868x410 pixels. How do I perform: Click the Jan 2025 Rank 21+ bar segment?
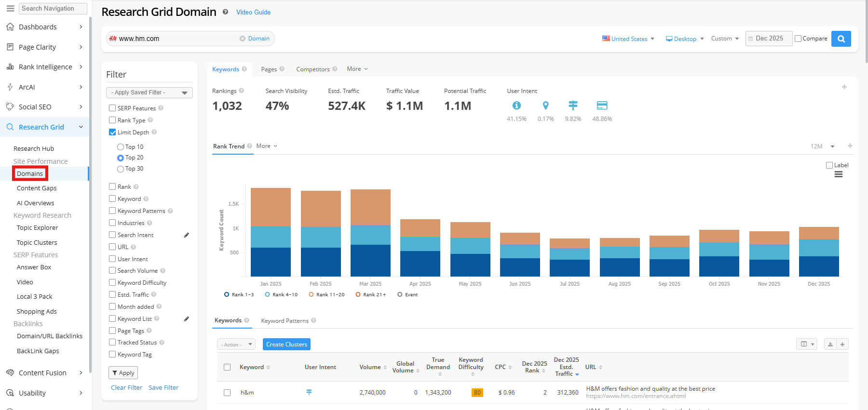[x=271, y=207]
